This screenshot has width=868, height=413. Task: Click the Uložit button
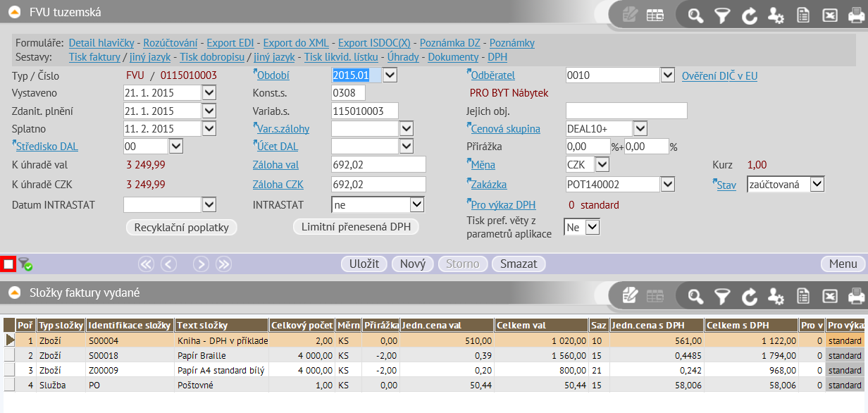click(364, 264)
